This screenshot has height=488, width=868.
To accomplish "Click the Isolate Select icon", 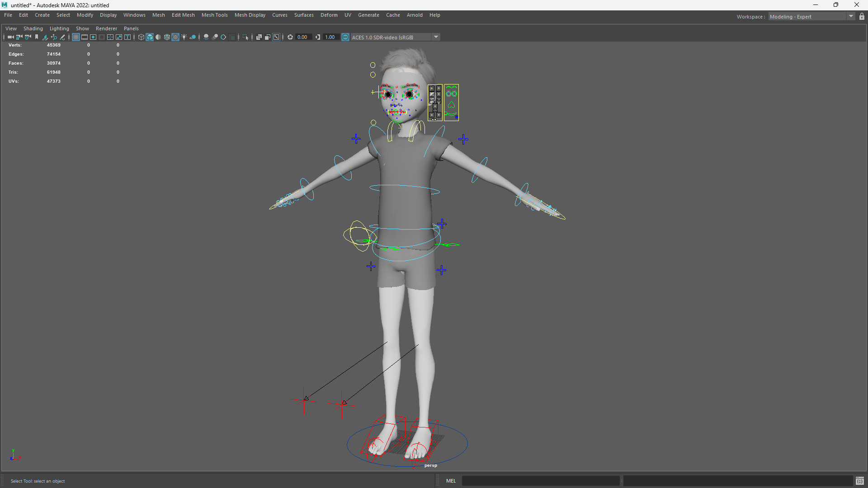I will click(x=245, y=37).
